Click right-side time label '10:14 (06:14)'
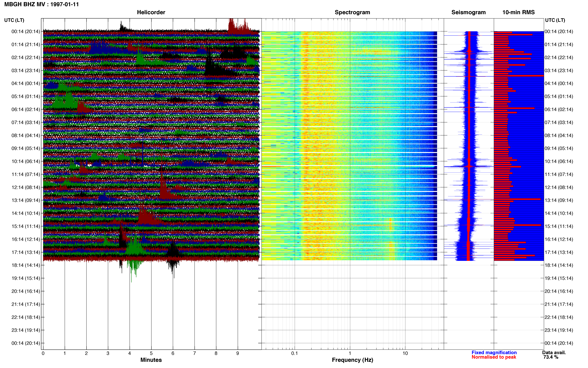This screenshot has width=588, height=368. [559, 161]
